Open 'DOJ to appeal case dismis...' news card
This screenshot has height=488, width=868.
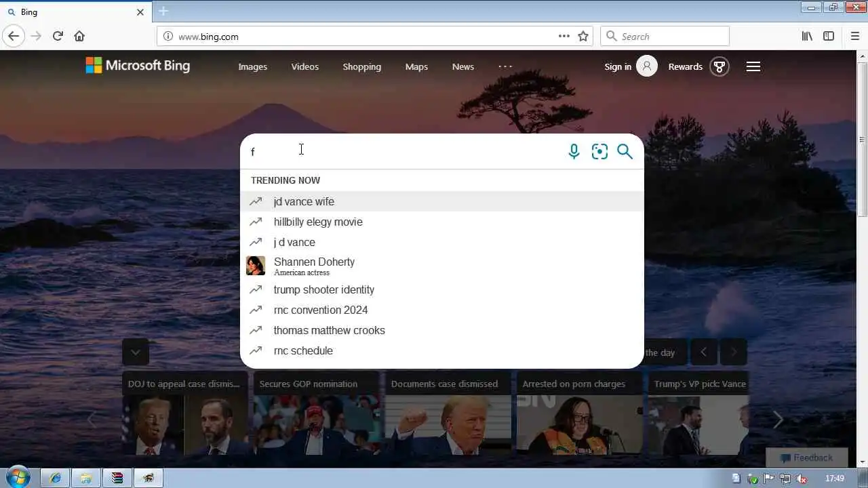[x=185, y=412]
